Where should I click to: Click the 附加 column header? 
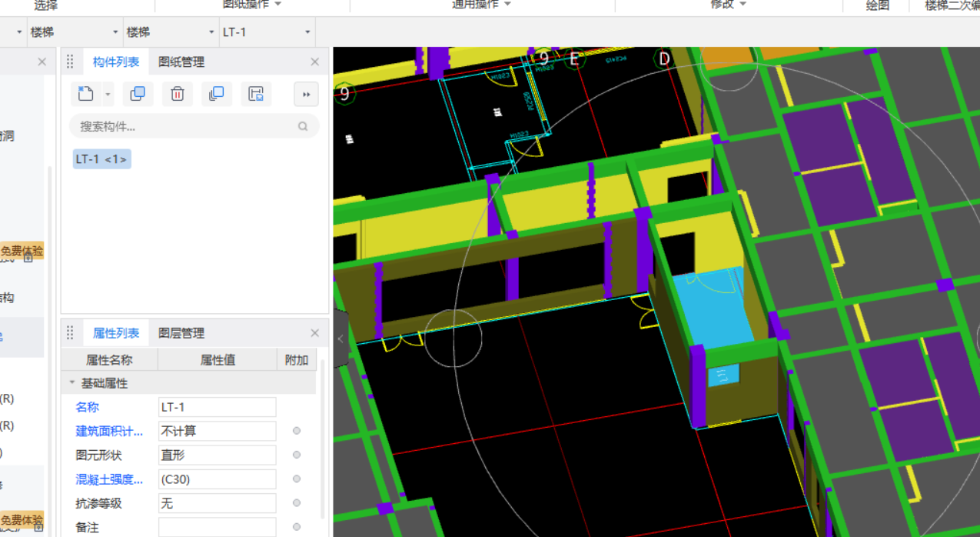(297, 359)
